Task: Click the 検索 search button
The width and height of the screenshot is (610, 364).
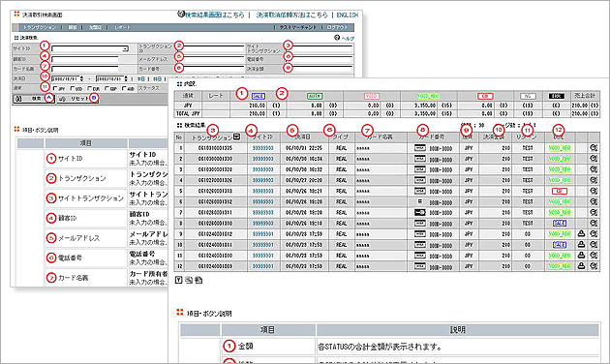Action: point(34,99)
